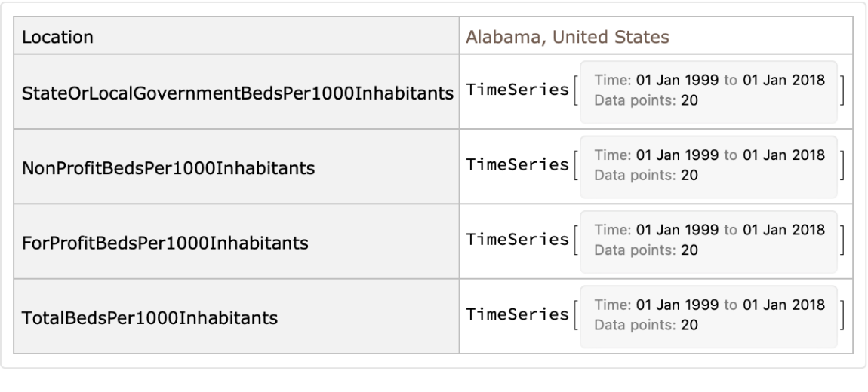Click the 01 Jan 2018 end date in ForProfit row

[784, 231]
